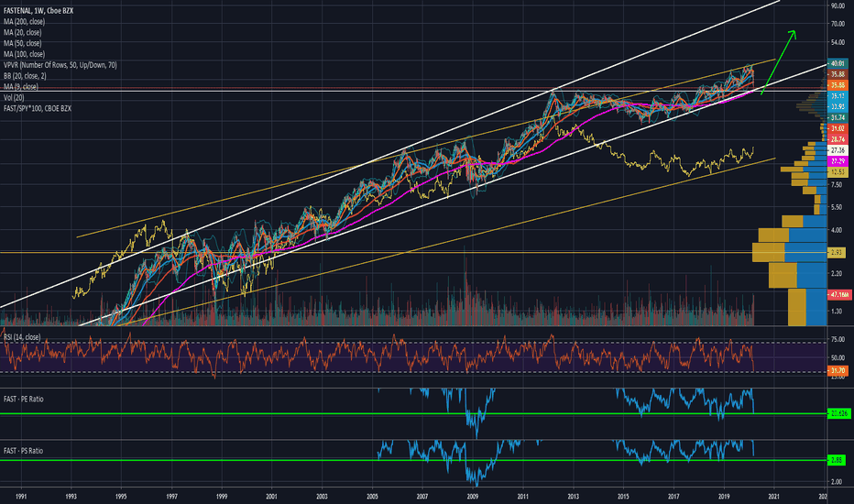
Task: Click the blue 35.13 price tag
Action: (x=838, y=96)
